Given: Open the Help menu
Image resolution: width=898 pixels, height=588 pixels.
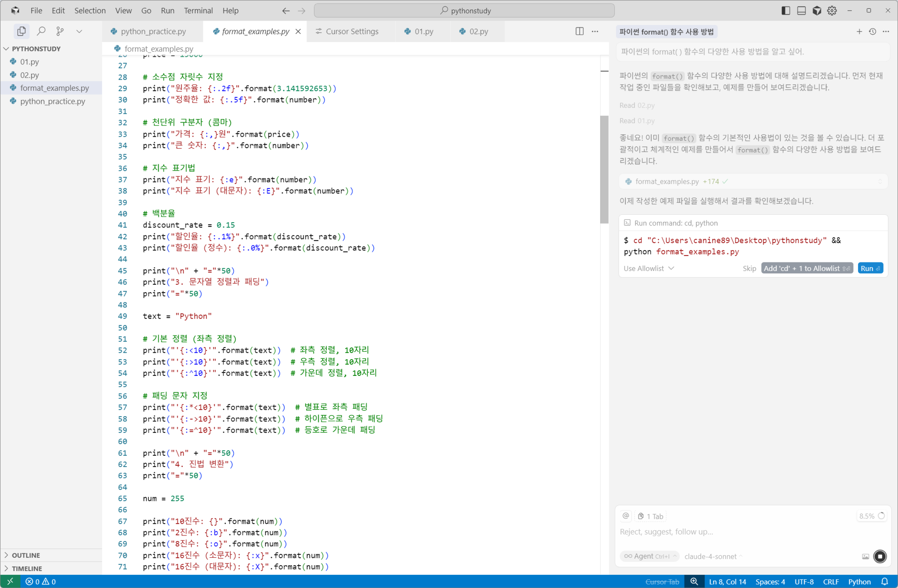Looking at the screenshot, I should click(x=230, y=11).
